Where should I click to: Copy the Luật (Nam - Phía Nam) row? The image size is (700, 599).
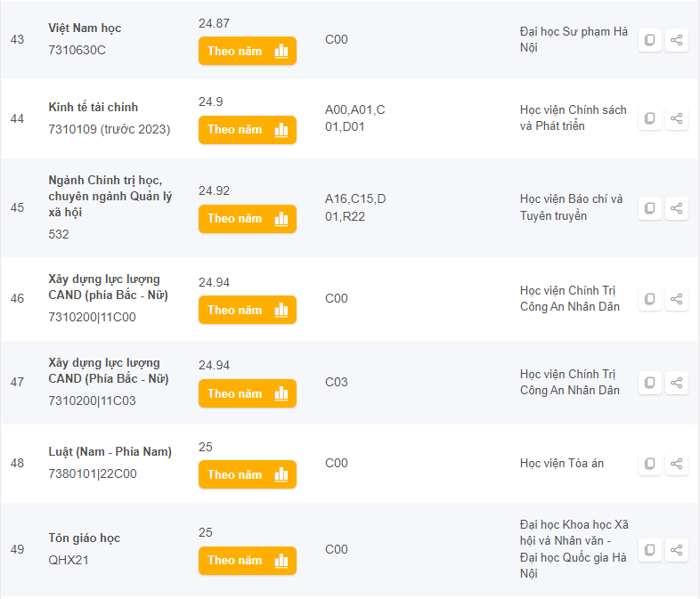pos(650,464)
